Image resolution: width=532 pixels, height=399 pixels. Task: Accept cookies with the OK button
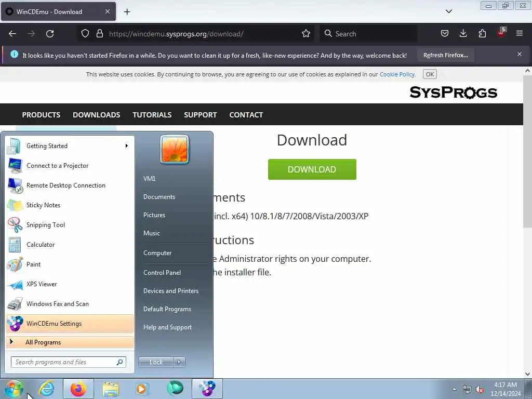430,74
